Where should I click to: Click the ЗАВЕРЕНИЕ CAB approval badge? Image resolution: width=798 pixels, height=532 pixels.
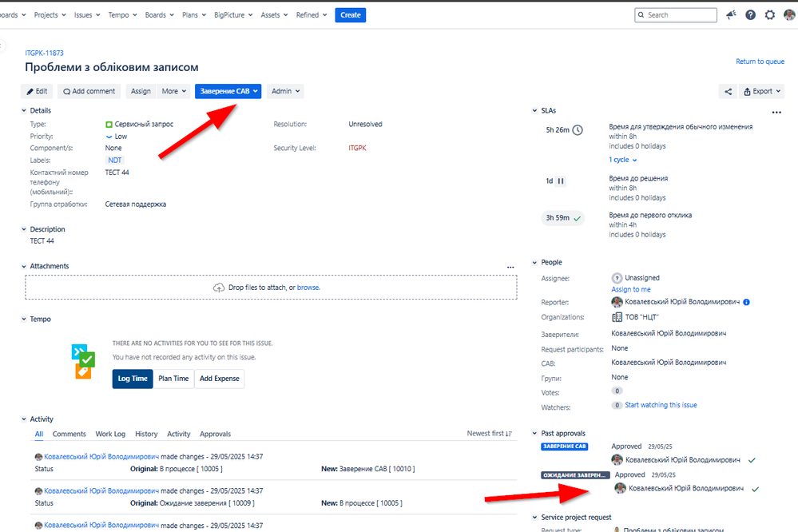tap(565, 447)
